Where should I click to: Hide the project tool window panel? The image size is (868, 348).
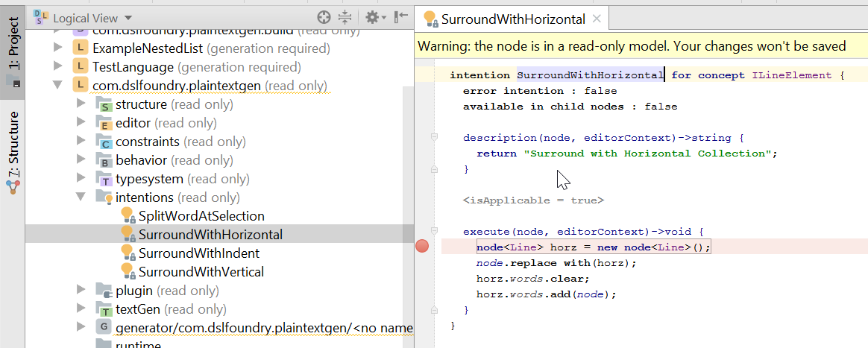pos(400,17)
